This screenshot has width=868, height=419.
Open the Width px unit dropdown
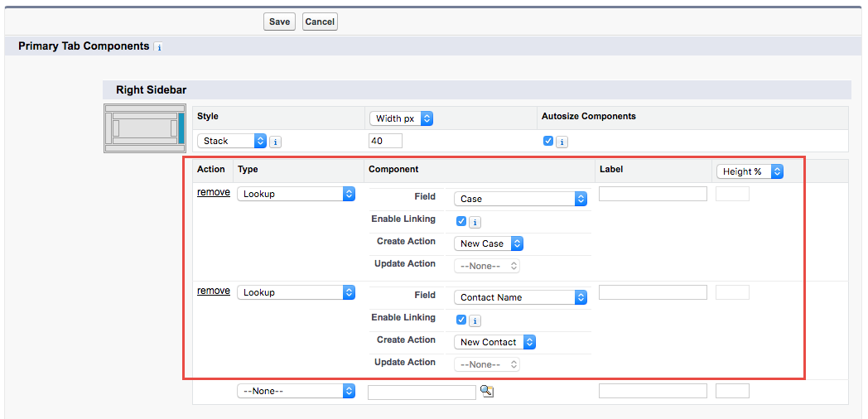402,118
